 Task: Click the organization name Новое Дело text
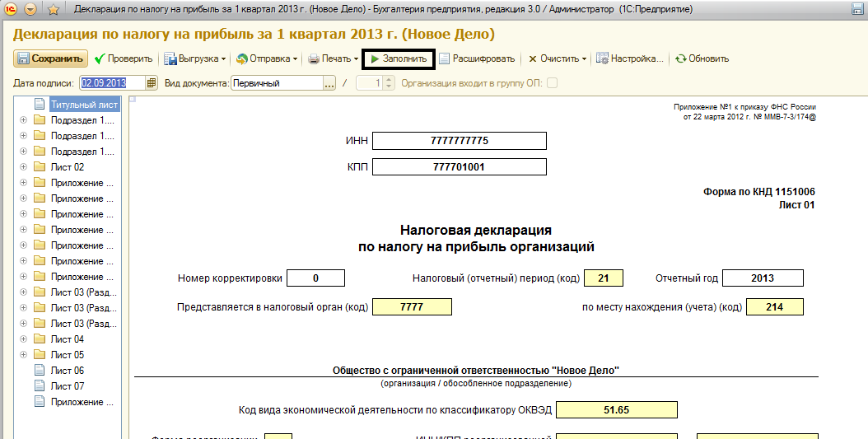pos(475,371)
